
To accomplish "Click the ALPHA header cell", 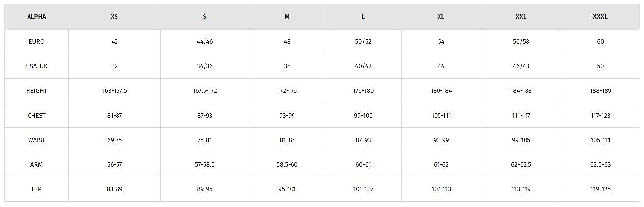I will tap(37, 17).
